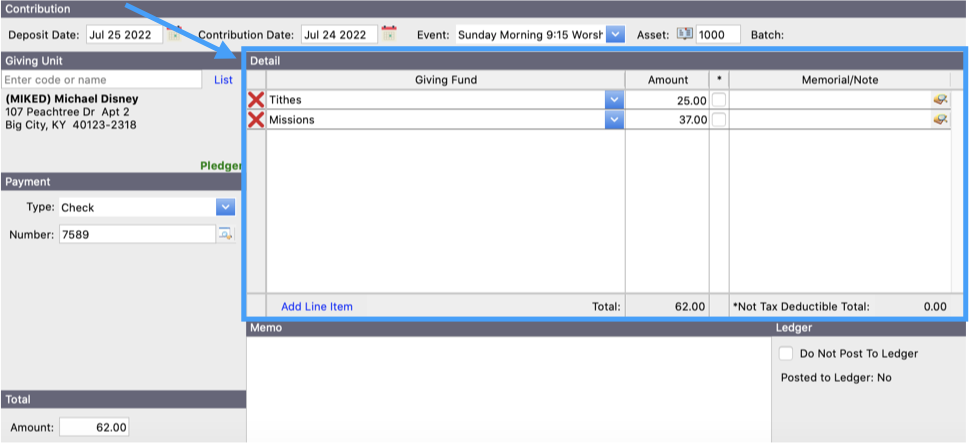
Task: Click the Memo text area
Action: (507, 385)
